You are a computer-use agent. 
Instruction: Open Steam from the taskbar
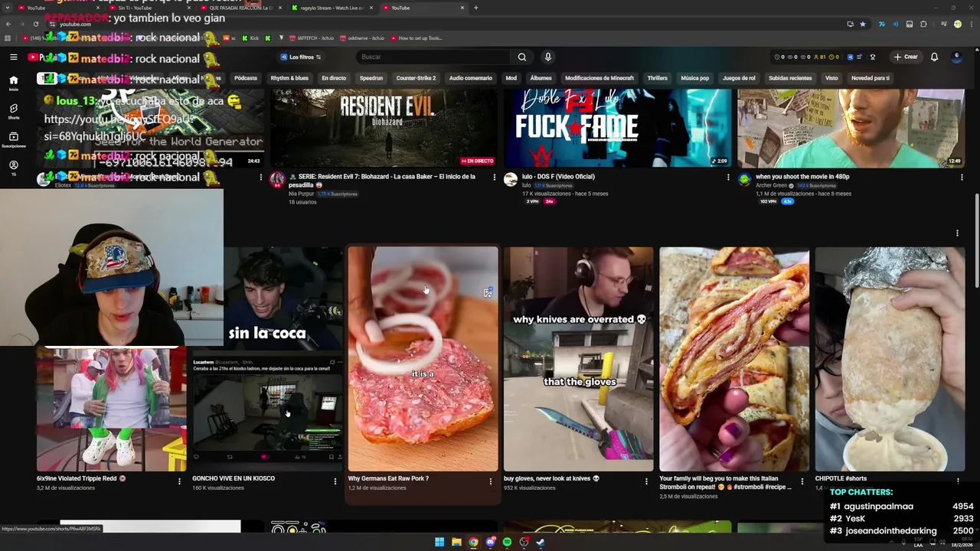pos(541,542)
